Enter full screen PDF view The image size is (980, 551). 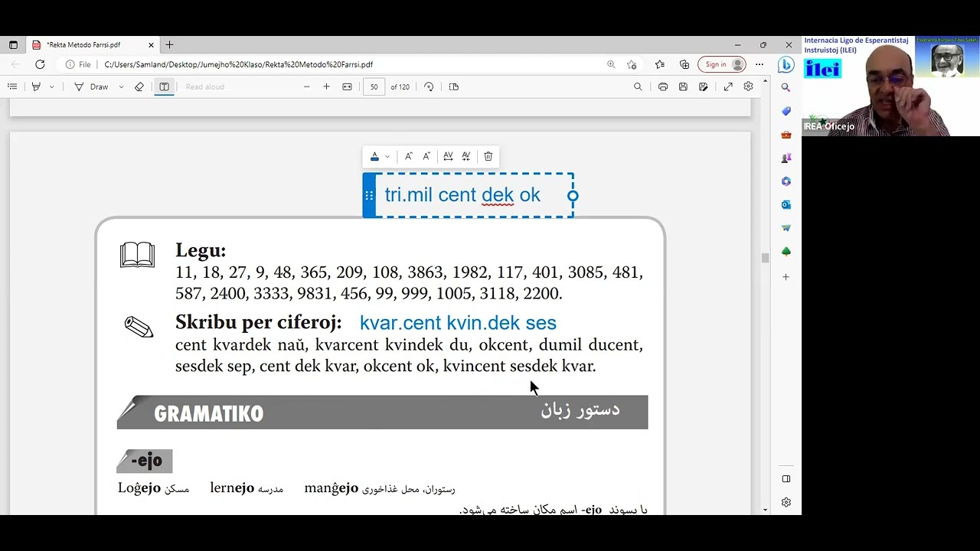pyautogui.click(x=728, y=86)
